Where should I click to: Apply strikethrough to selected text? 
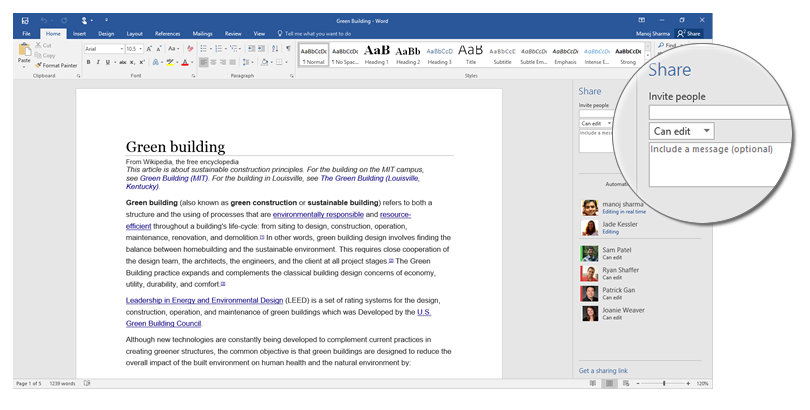tap(122, 62)
